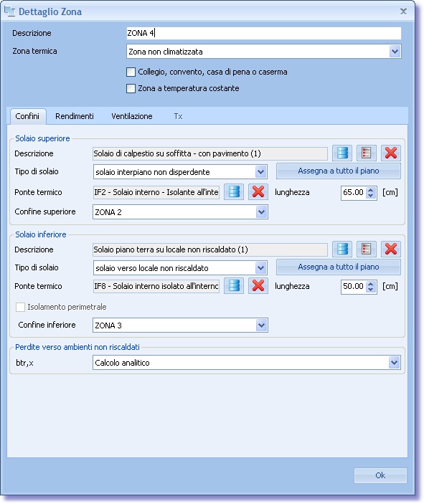
Task: Expand Confine superiore ZONA 2 dropdown
Action: [x=261, y=212]
